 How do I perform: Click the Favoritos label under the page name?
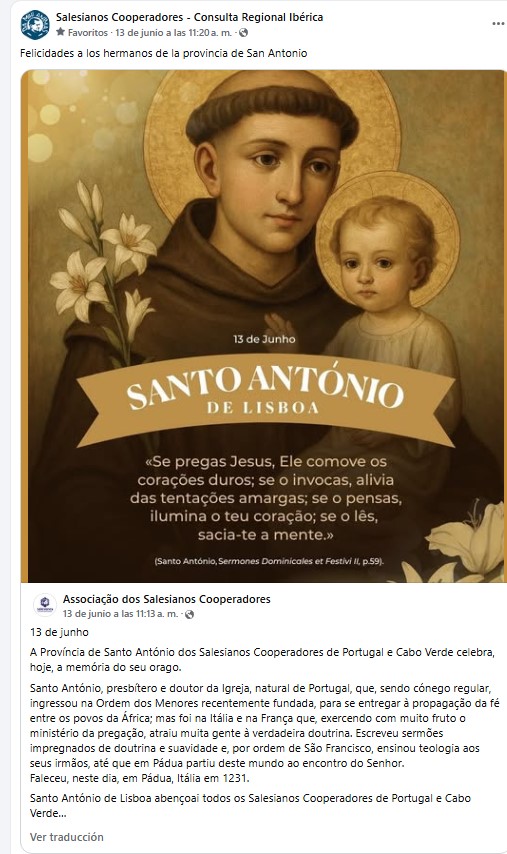(87, 33)
